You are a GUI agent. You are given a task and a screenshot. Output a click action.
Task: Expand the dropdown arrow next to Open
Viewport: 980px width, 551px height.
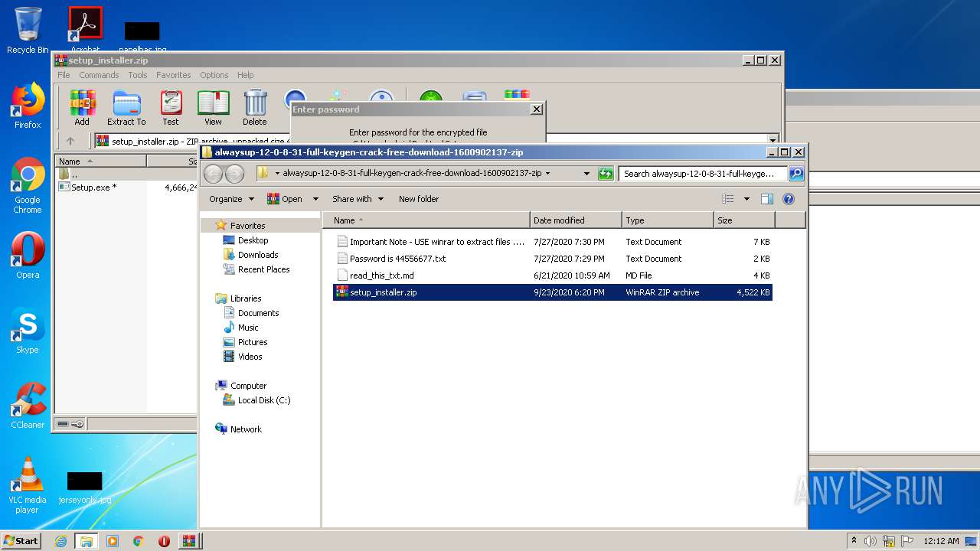pyautogui.click(x=315, y=199)
